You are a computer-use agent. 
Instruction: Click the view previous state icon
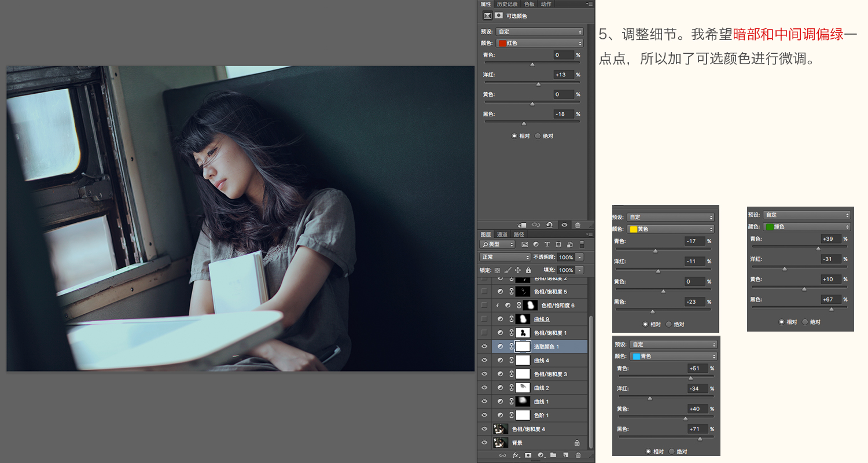tap(536, 225)
